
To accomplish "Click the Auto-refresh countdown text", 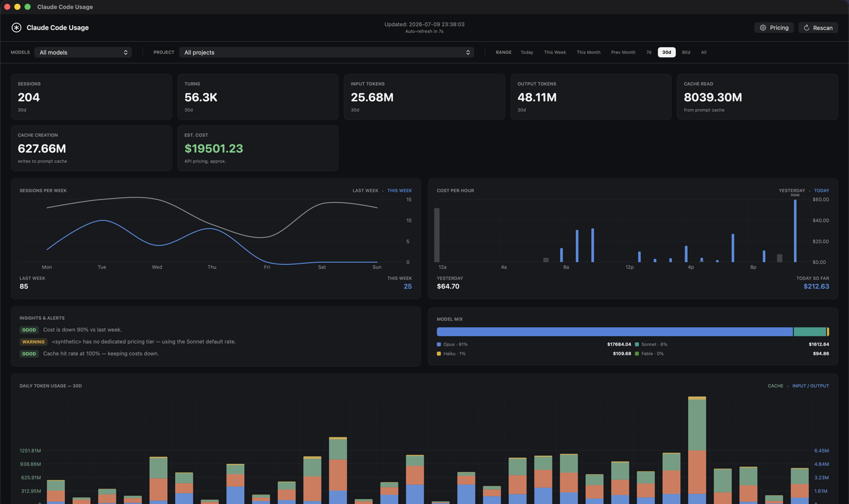I will 424,31.
